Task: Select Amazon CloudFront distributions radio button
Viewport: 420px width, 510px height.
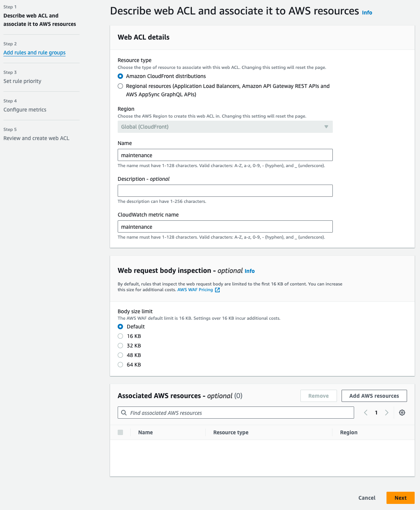Action: [120, 76]
